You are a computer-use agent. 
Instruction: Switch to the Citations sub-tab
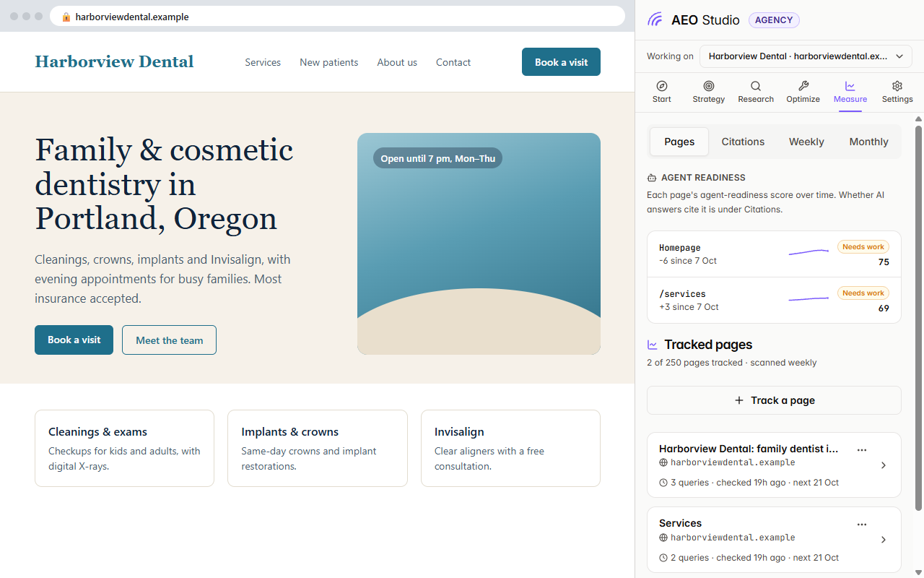coord(743,142)
